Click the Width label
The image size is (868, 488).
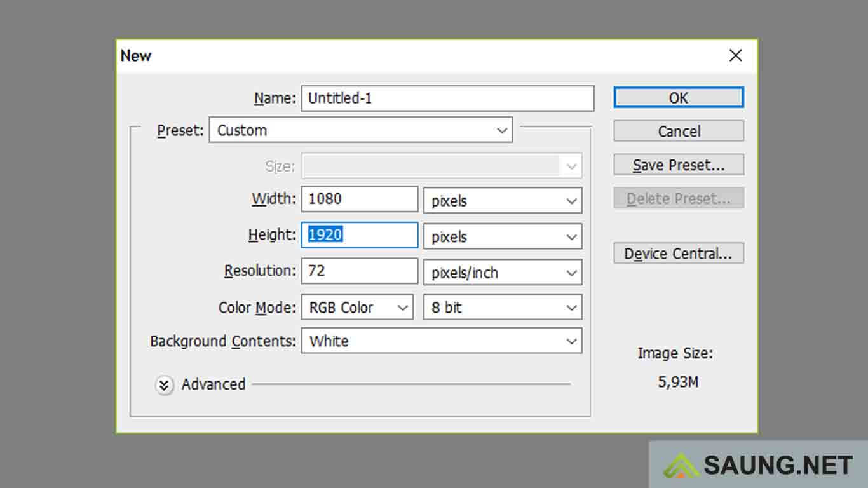pyautogui.click(x=274, y=199)
